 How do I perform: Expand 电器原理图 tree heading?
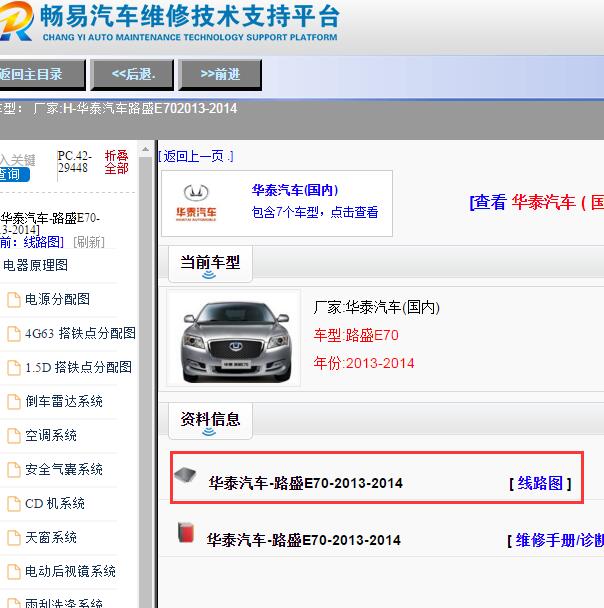35,266
